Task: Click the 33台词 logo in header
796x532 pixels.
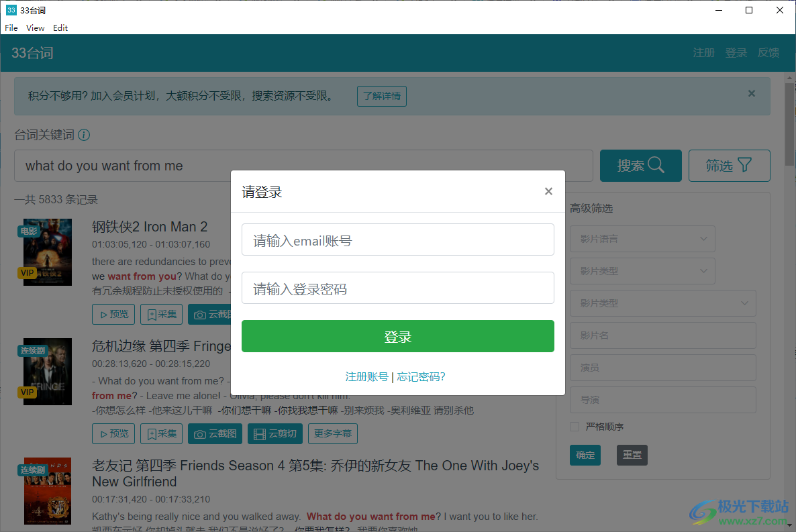Action: [x=32, y=53]
